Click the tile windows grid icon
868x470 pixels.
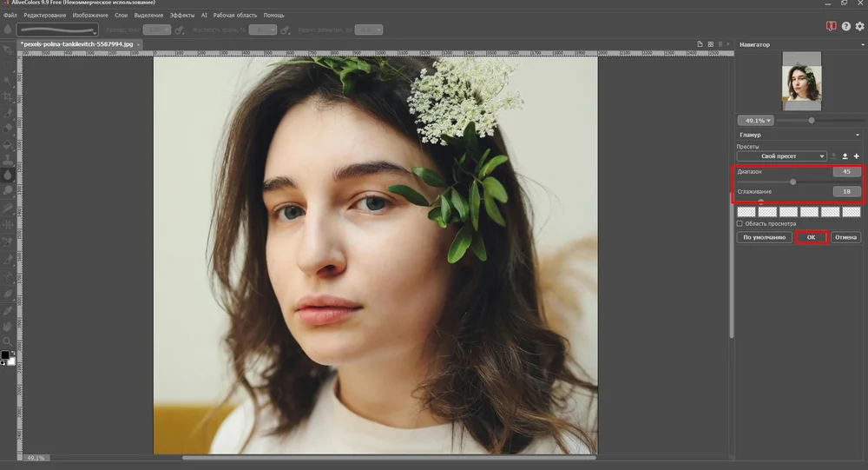point(711,44)
